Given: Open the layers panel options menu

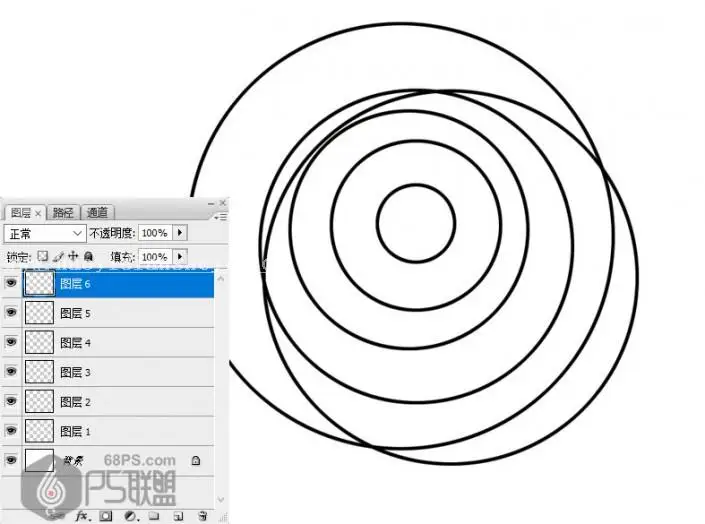Looking at the screenshot, I should pyautogui.click(x=221, y=217).
